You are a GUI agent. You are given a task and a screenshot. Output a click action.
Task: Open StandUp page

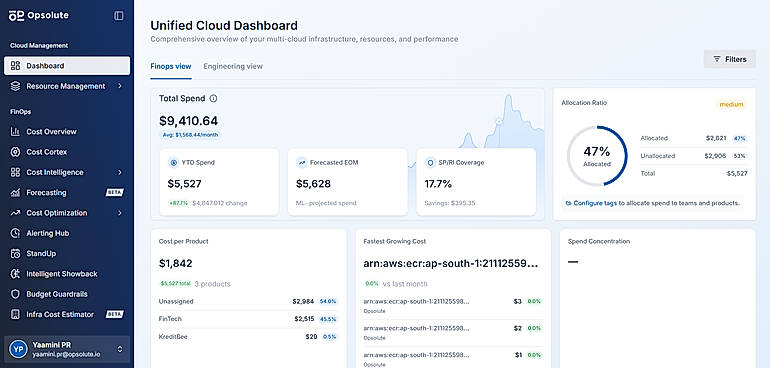(67, 254)
